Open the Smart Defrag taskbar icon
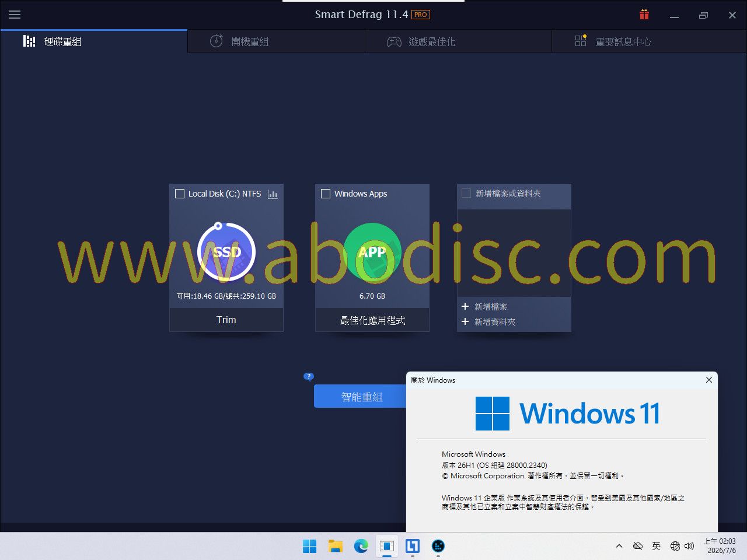The image size is (747, 560). (x=438, y=546)
